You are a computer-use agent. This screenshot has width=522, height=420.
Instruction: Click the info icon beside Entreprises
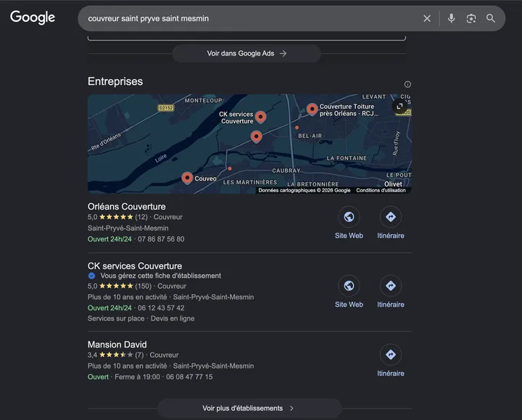coord(407,84)
